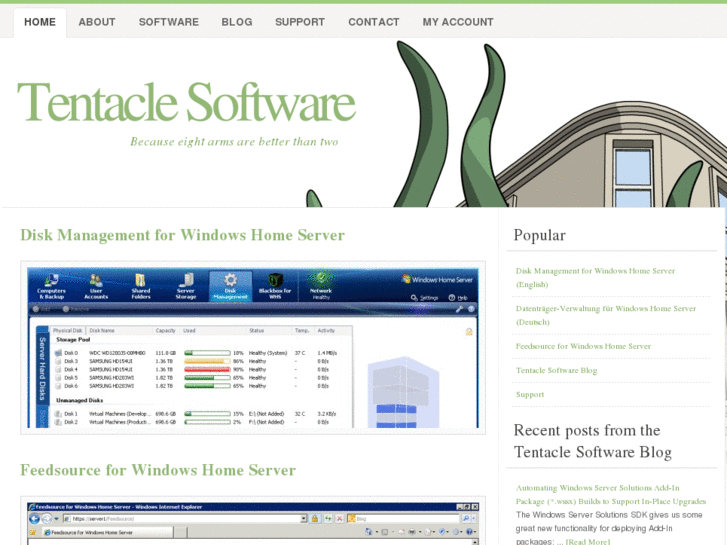This screenshot has height=545, width=727.
Task: Click the Blackbox for WHS icon in the screenshot
Action: point(275,286)
